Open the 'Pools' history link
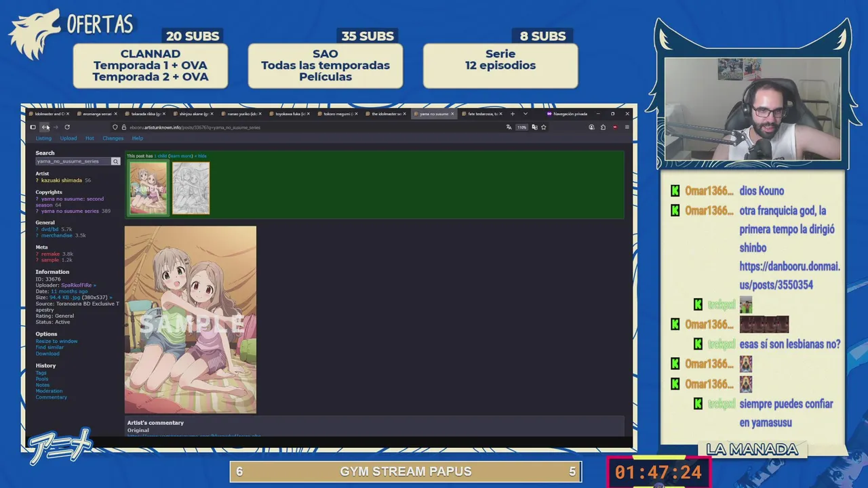Screen dimensions: 868x488 click(x=42, y=379)
